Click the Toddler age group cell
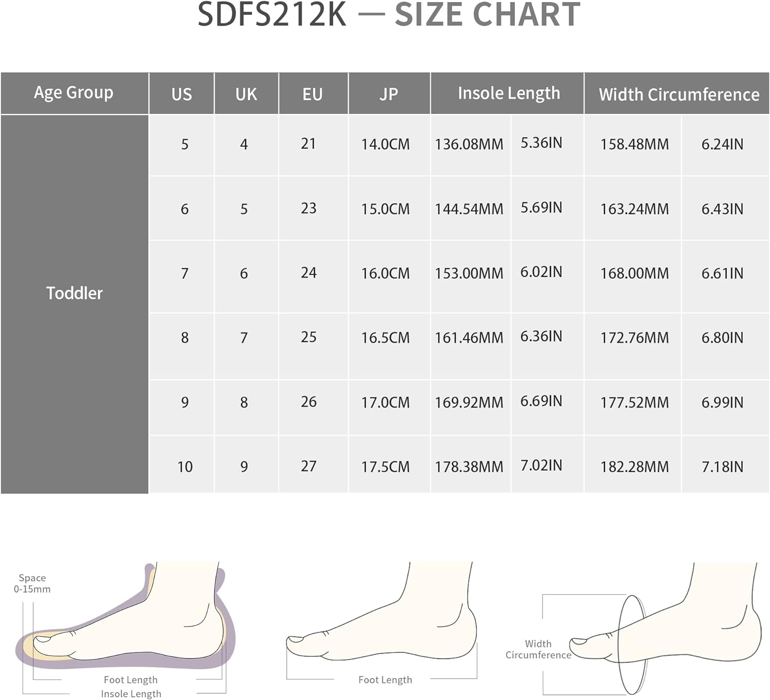 pos(74,304)
